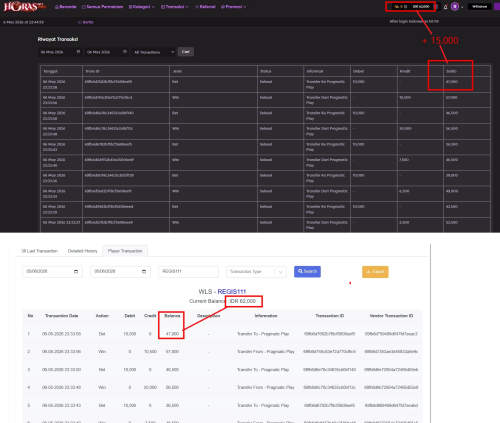Click the Horas site logo
Screen dimensions: 500x423
click(x=24, y=6)
